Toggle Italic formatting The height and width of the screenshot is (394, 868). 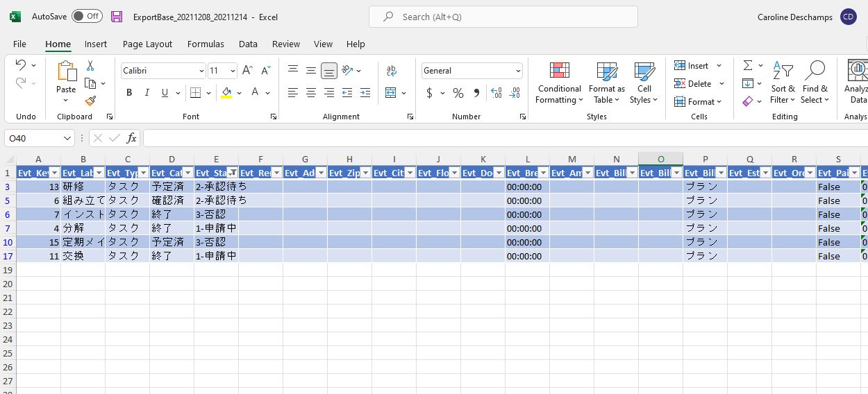(x=147, y=93)
